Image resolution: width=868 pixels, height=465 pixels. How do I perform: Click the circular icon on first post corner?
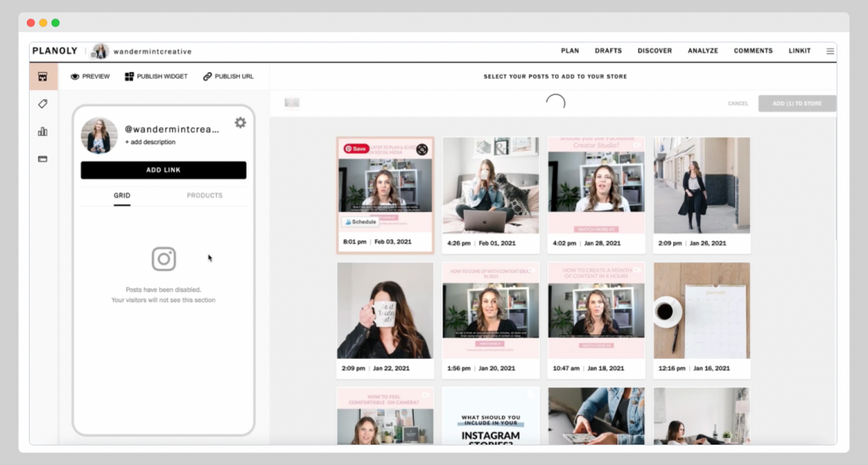point(422,149)
